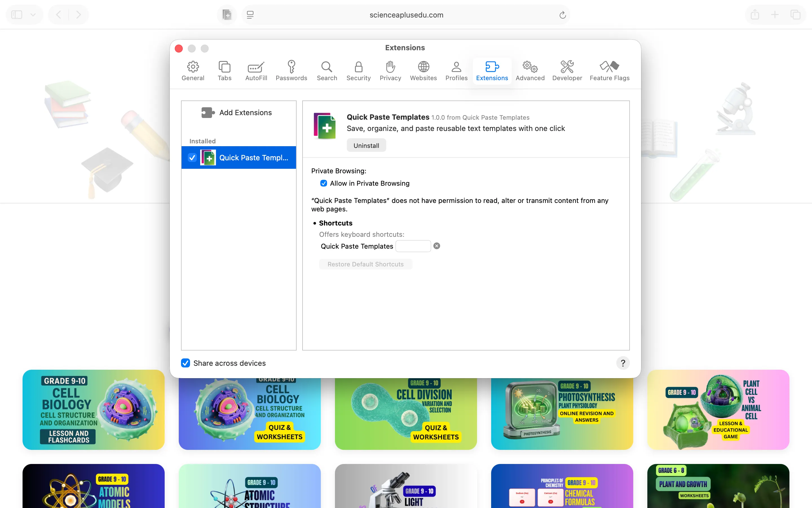Open the help question mark button

click(x=623, y=363)
